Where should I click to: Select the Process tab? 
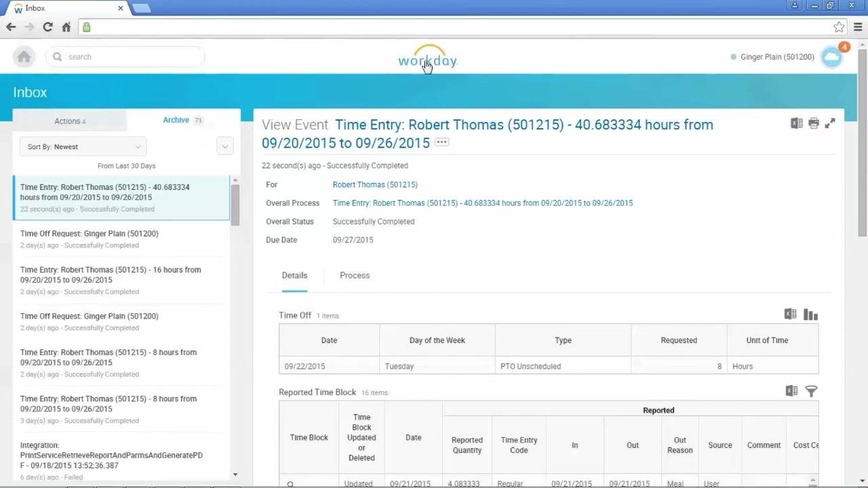tap(355, 275)
